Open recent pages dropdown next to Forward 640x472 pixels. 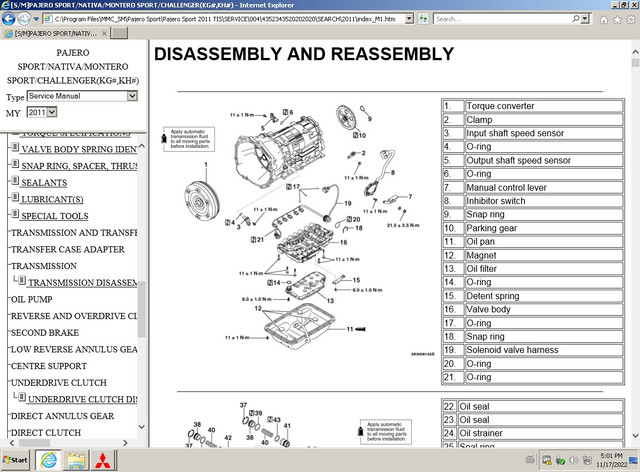point(36,19)
